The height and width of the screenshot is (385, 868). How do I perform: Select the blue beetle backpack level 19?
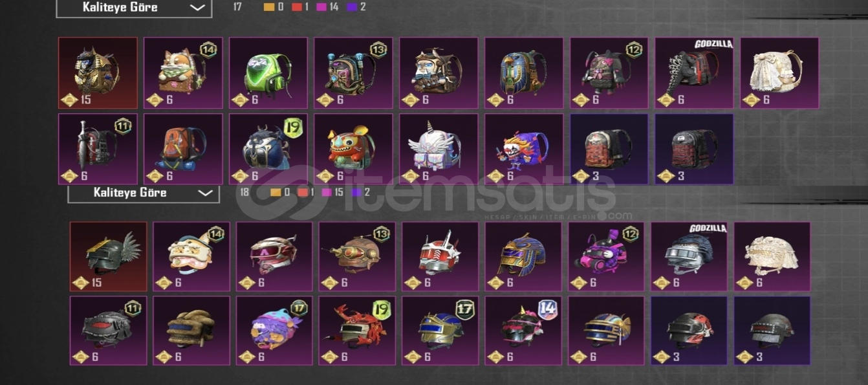pos(268,149)
